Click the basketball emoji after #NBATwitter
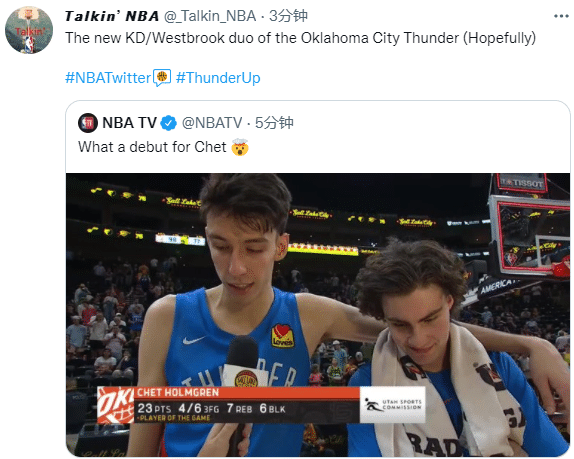 (x=162, y=78)
